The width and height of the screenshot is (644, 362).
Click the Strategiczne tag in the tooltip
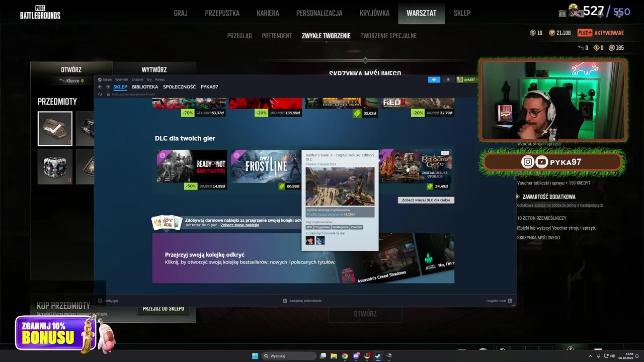tap(340, 227)
